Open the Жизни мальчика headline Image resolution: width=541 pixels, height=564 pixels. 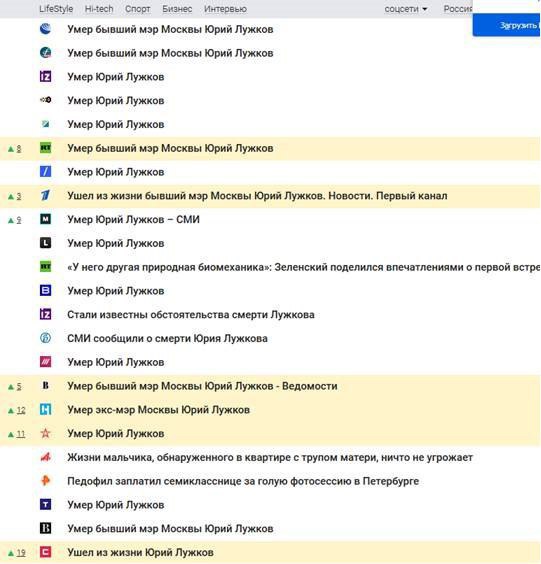pos(270,457)
